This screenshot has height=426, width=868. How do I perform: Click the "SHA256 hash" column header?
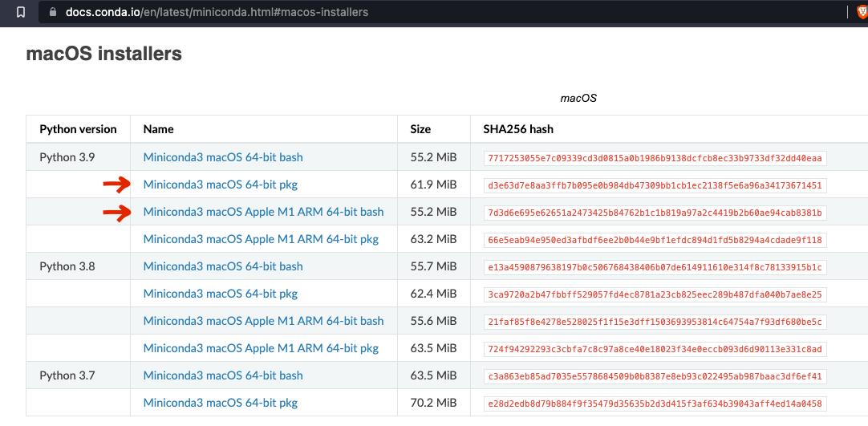517,129
